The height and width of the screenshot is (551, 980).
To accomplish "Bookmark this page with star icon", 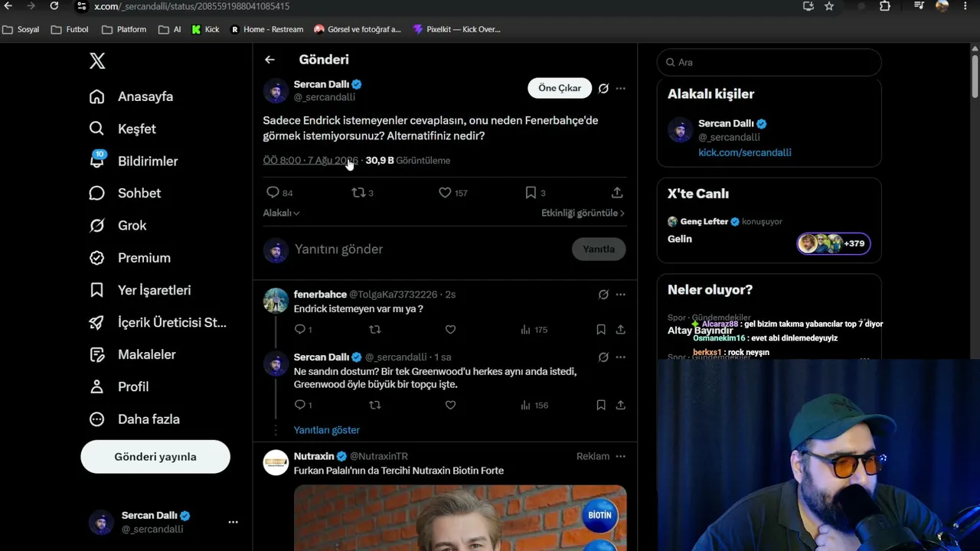I will pyautogui.click(x=829, y=6).
